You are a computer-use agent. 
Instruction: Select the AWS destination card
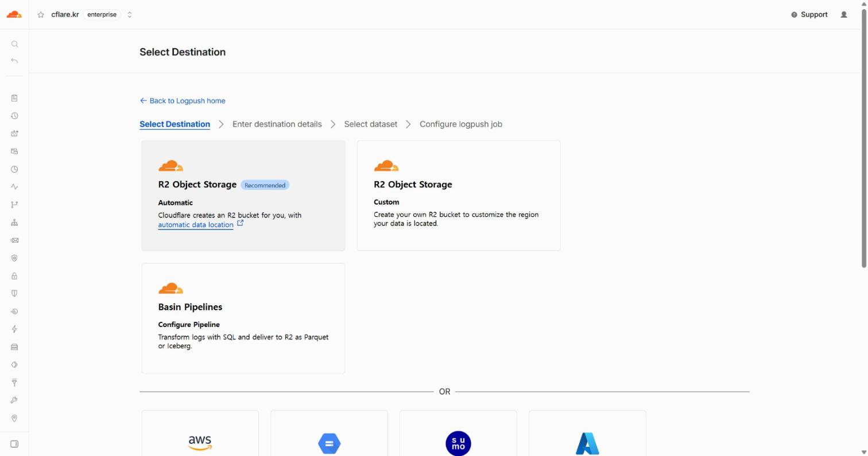[x=200, y=433]
